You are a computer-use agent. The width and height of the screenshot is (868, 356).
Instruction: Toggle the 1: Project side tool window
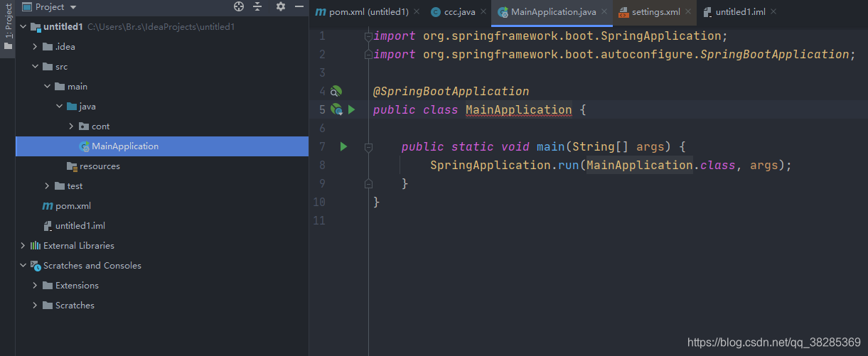(8, 28)
